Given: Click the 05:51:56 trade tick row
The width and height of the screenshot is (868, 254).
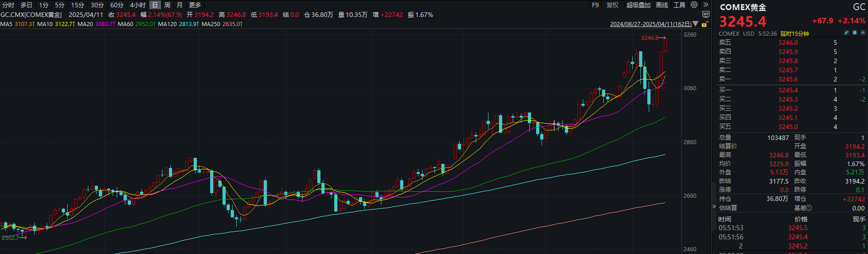Looking at the screenshot, I should [x=792, y=237].
